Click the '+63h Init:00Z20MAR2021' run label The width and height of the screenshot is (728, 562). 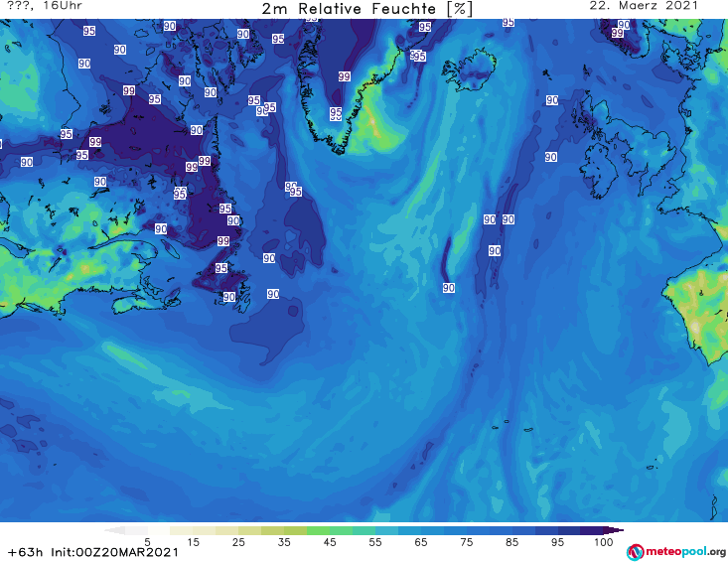92,552
